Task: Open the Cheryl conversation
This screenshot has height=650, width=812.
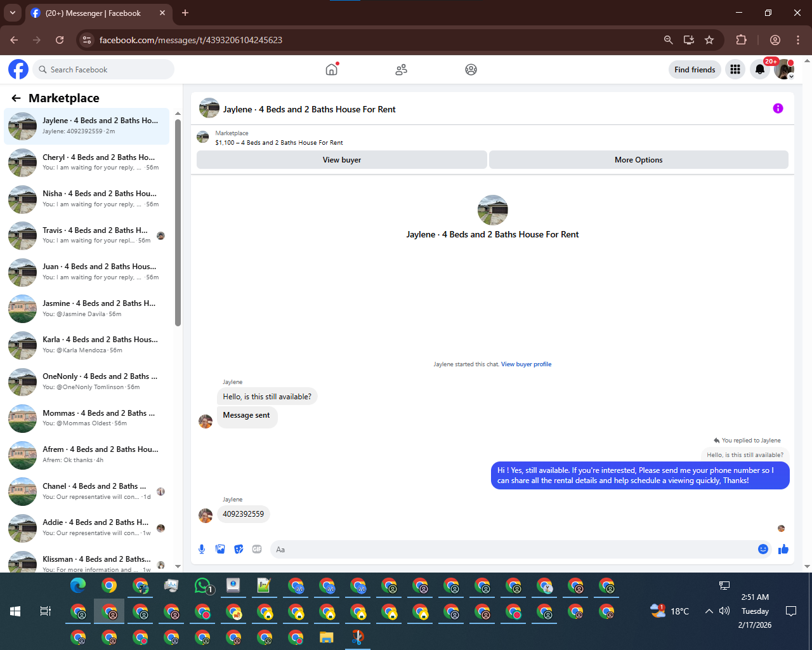Action: [x=86, y=162]
